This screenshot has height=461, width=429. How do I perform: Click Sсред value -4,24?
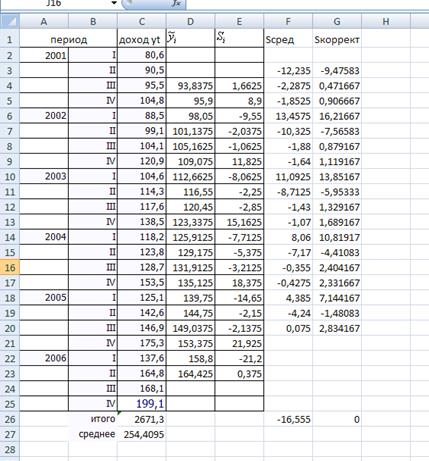(288, 313)
